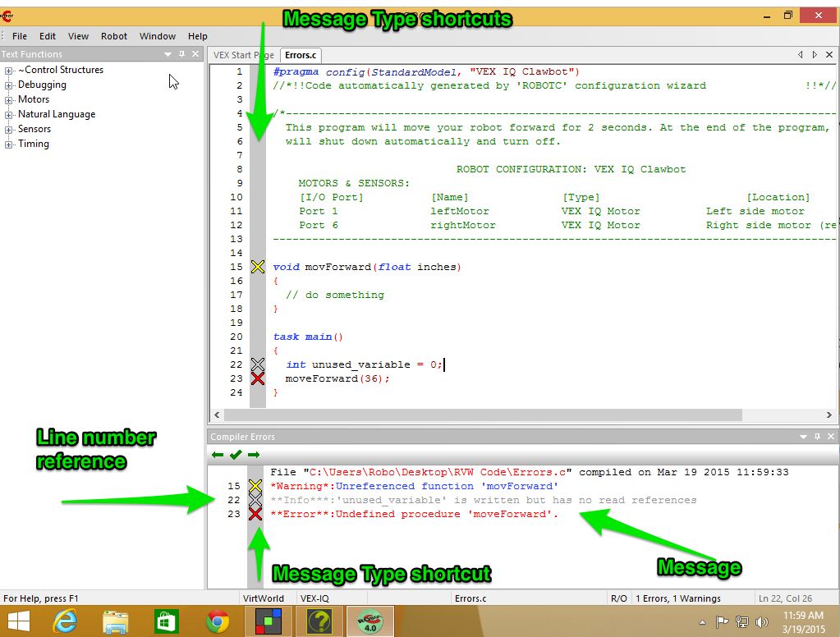Open the Window menu
Viewport: 840px width, 637px height.
click(x=158, y=36)
